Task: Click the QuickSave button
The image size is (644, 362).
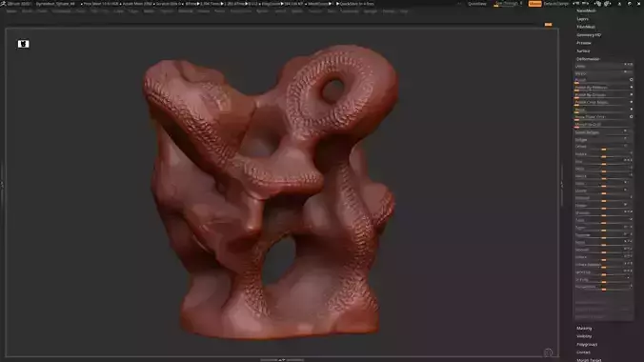Action: pyautogui.click(x=477, y=4)
